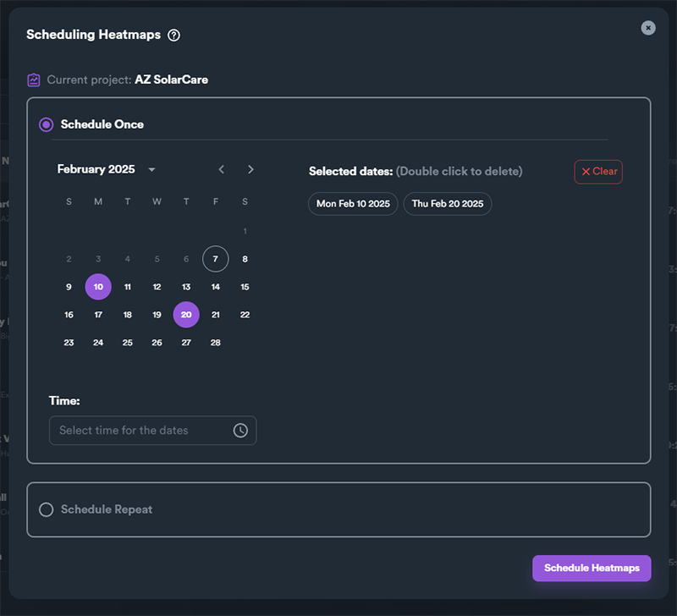Close the Scheduling Heatmaps dialog
Image resolution: width=677 pixels, height=616 pixels.
click(648, 28)
